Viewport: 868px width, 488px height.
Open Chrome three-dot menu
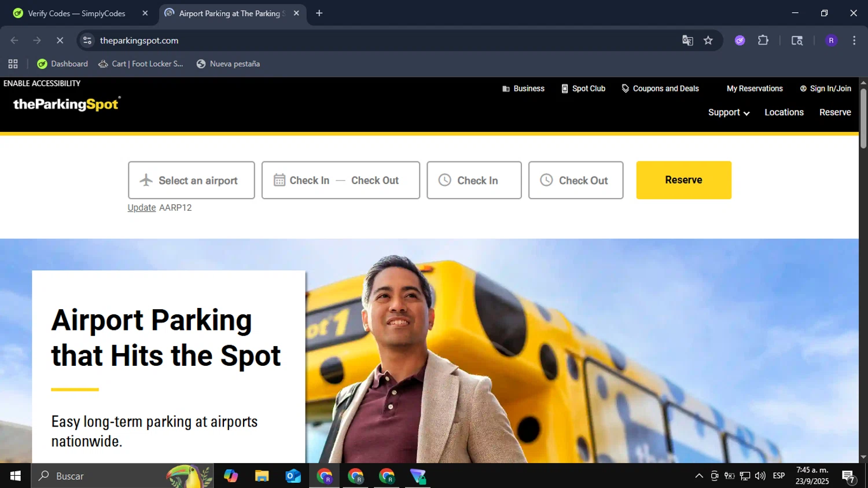[x=854, y=41]
